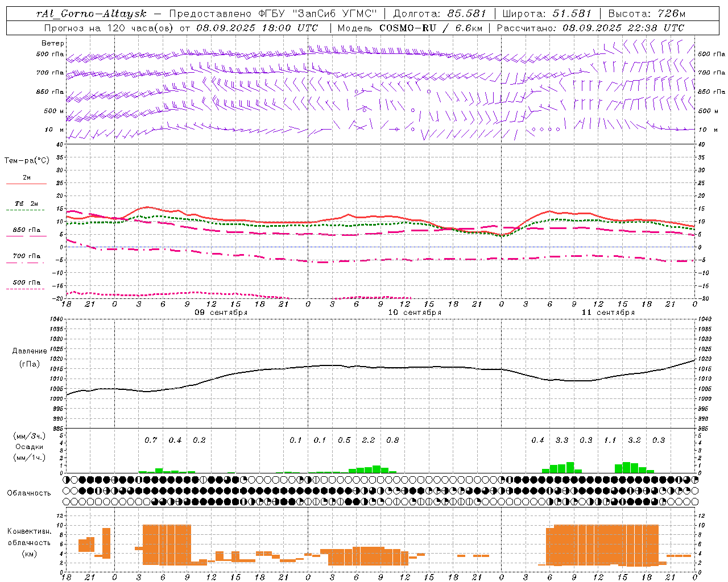Click the (км) unit label
This screenshot has width=728, height=582.
click(x=29, y=554)
